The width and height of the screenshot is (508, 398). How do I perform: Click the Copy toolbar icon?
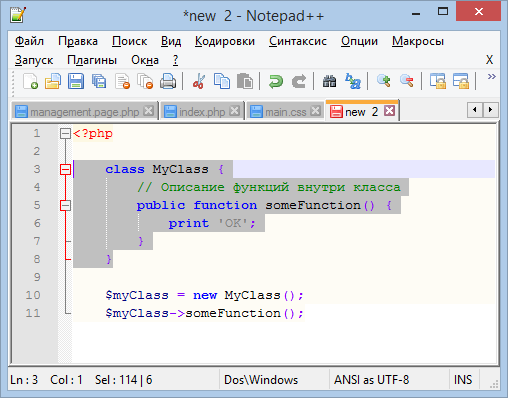point(222,81)
